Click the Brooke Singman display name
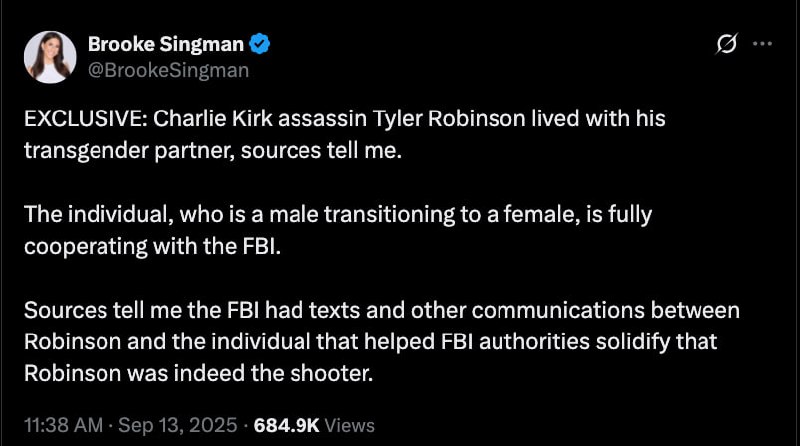This screenshot has width=800, height=446. 166,44
